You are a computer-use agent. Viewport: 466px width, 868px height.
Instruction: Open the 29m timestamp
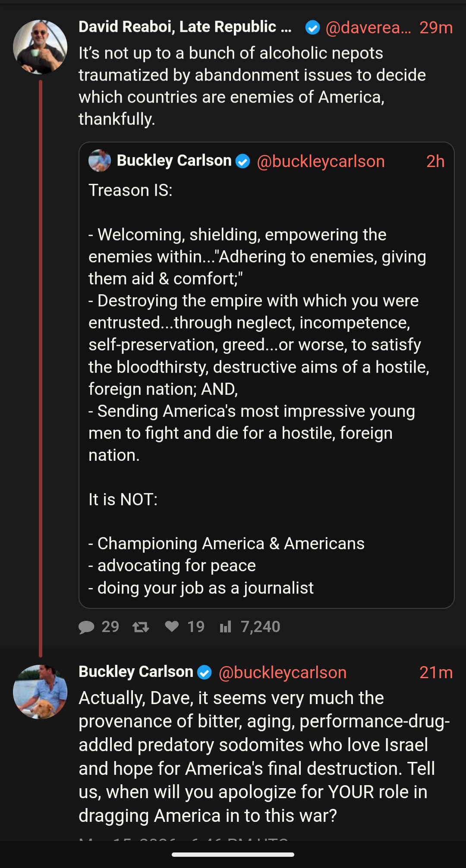tap(436, 28)
